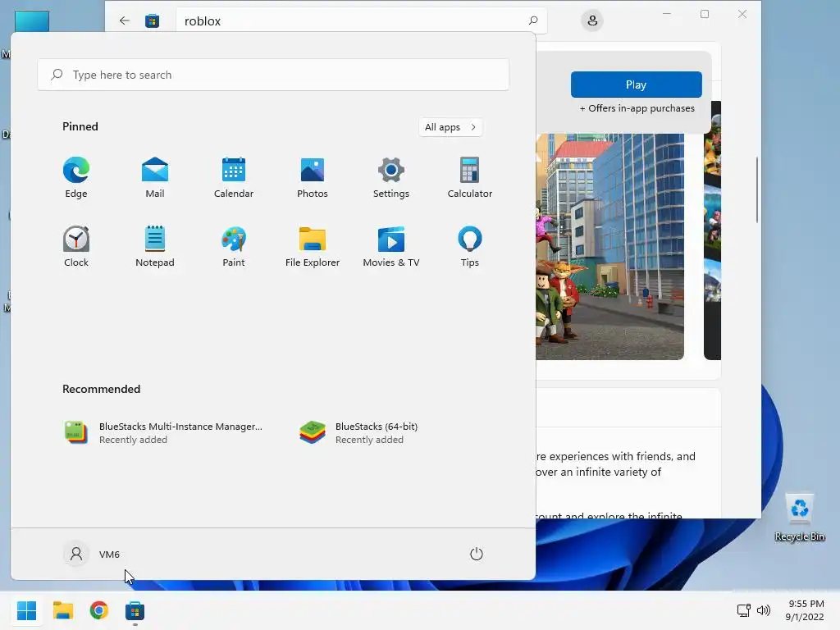Launch Notepad from pinned apps

[155, 246]
